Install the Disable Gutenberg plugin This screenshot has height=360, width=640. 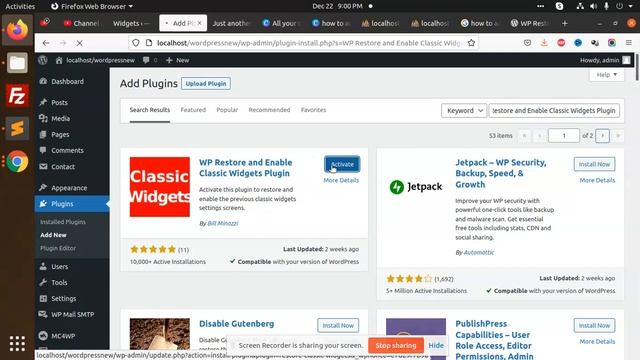[x=338, y=325]
